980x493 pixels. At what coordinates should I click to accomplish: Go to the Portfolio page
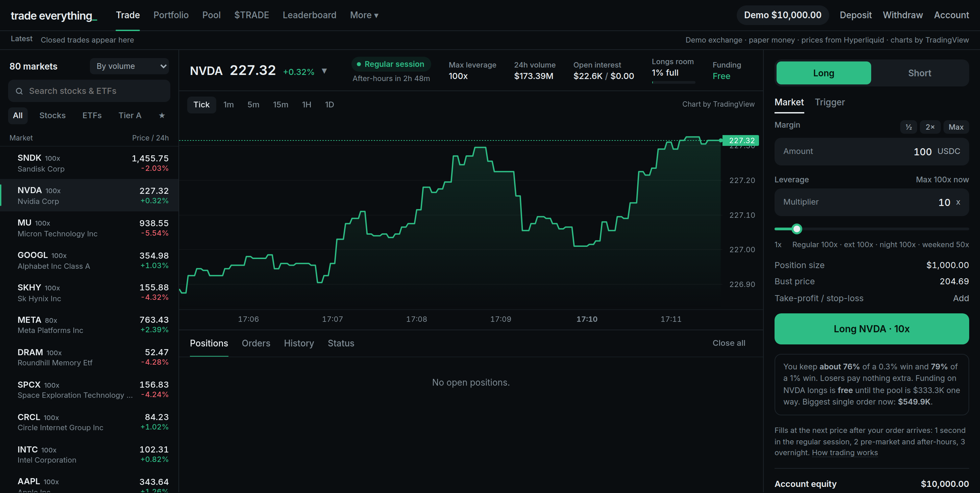coord(171,15)
